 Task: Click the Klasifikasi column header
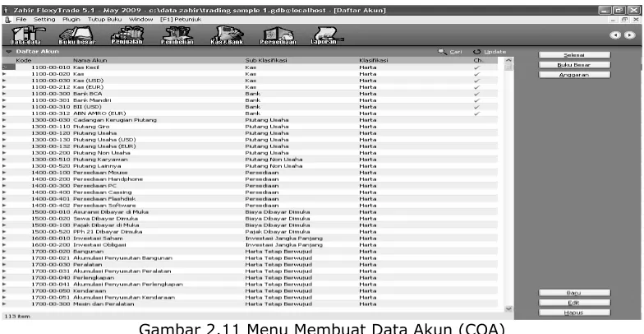click(373, 61)
